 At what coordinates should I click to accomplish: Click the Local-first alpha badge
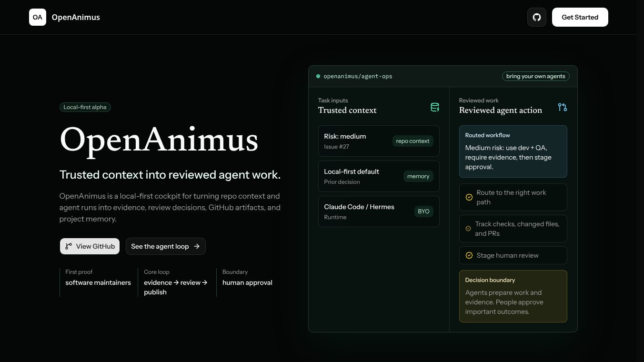[85, 107]
